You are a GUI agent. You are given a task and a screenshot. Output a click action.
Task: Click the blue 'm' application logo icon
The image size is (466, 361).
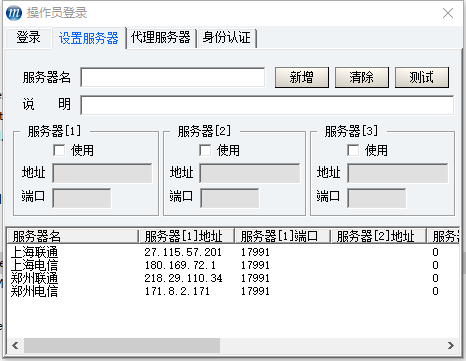(14, 13)
